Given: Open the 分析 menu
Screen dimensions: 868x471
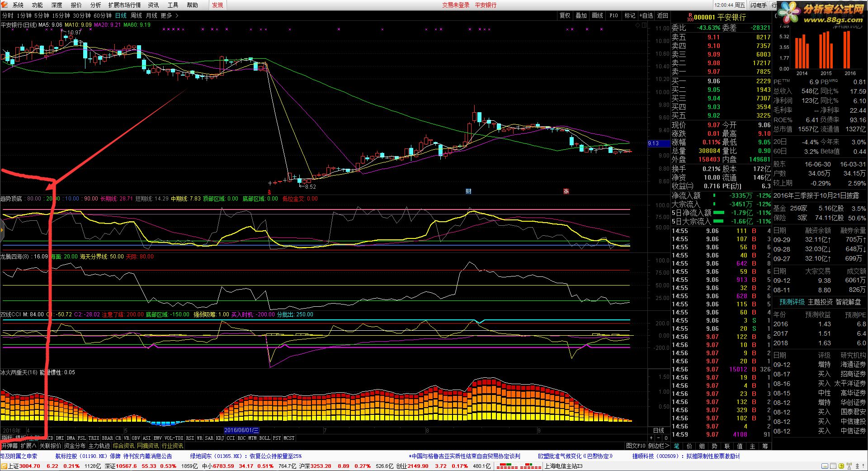Looking at the screenshot, I should (x=96, y=5).
